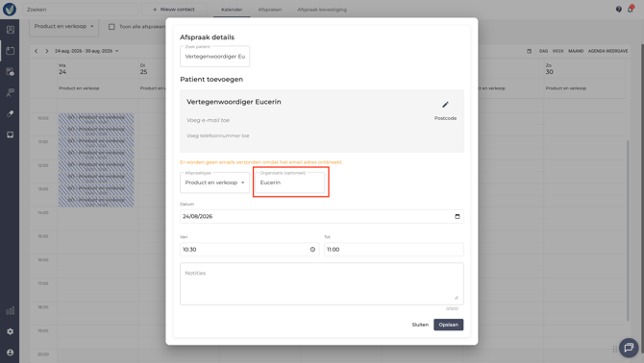Open the Product en verkoop calendar filter dropdown
Image resolution: width=644 pixels, height=363 pixels.
tap(63, 26)
